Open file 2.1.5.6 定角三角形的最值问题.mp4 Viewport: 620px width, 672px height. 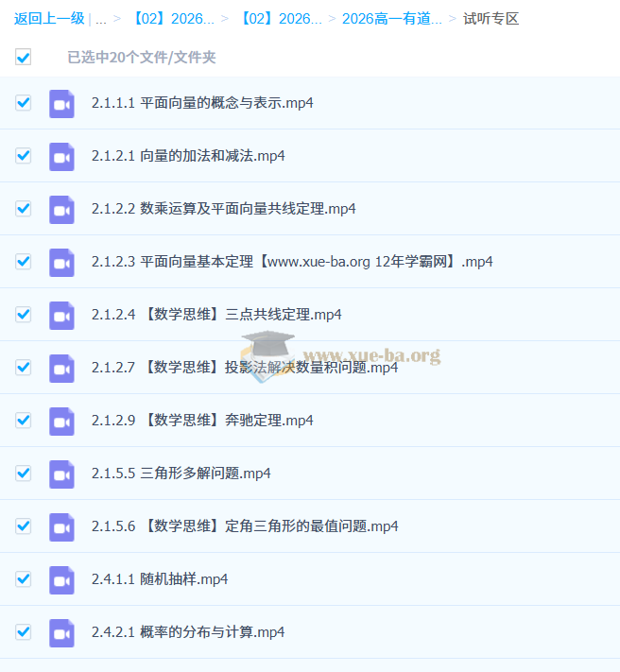[x=245, y=526]
